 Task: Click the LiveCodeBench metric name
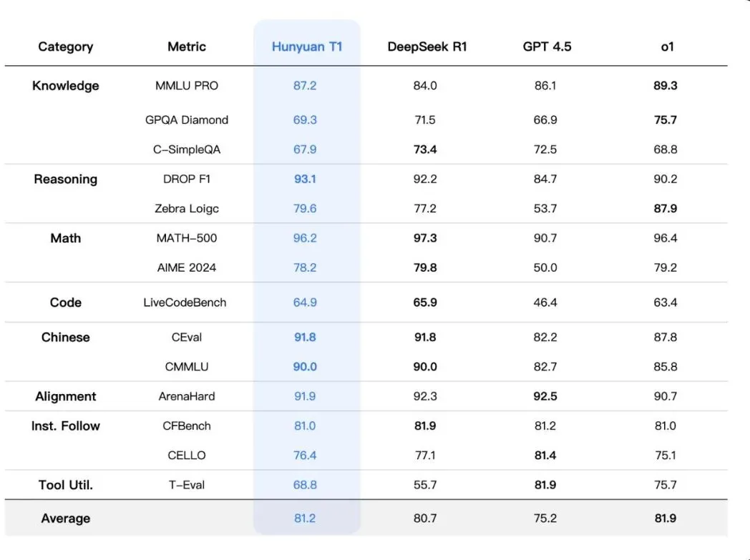[185, 303]
